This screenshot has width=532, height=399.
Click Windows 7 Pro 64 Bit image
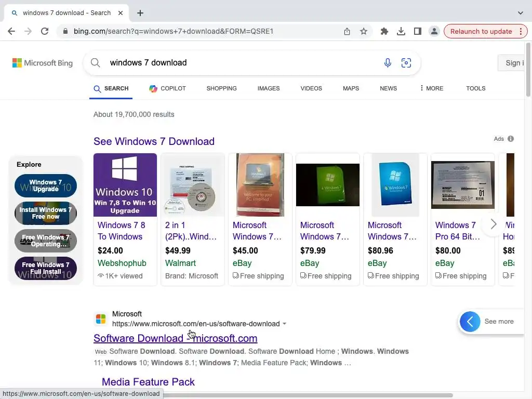(x=462, y=185)
